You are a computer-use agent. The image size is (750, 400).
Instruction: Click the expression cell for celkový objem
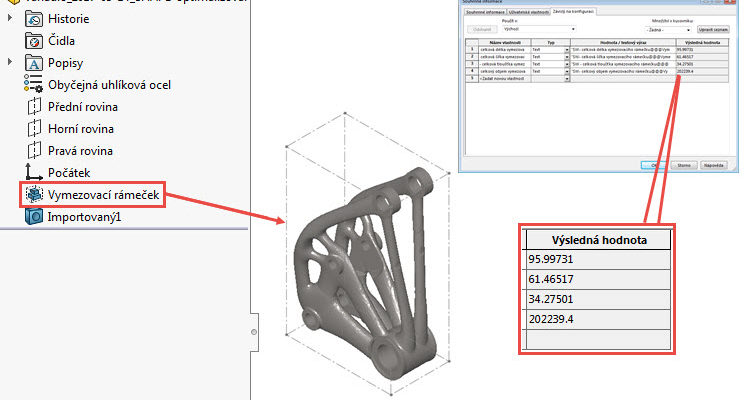click(623, 71)
